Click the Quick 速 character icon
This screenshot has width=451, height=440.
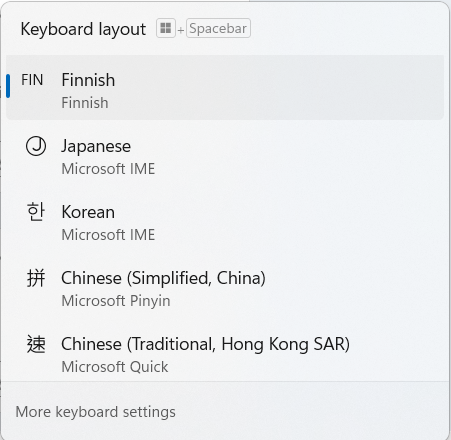point(36,344)
